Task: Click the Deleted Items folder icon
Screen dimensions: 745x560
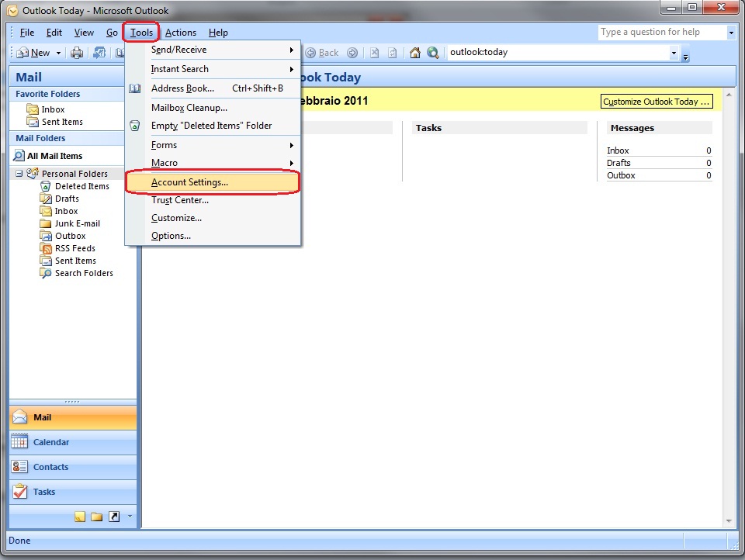Action: coord(46,186)
